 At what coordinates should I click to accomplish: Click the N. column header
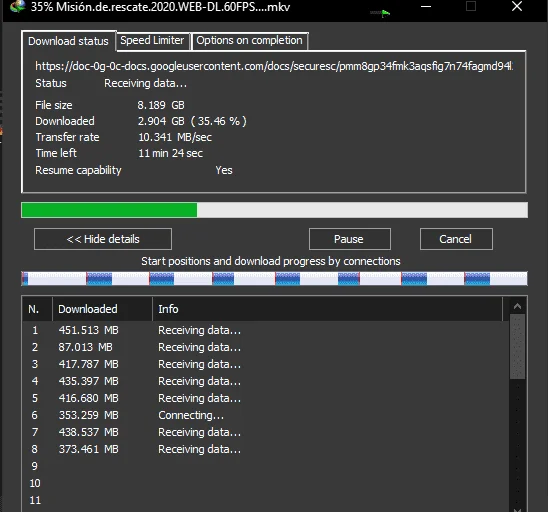click(37, 309)
